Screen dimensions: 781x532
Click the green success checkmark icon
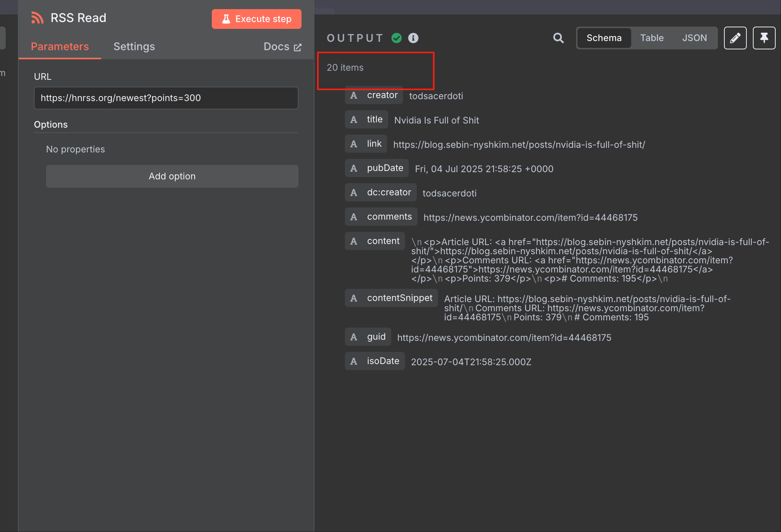tap(397, 38)
